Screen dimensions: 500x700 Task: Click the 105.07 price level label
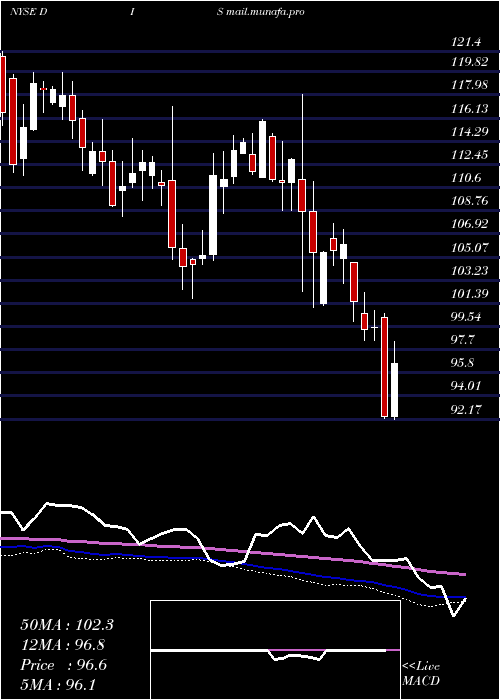point(470,247)
